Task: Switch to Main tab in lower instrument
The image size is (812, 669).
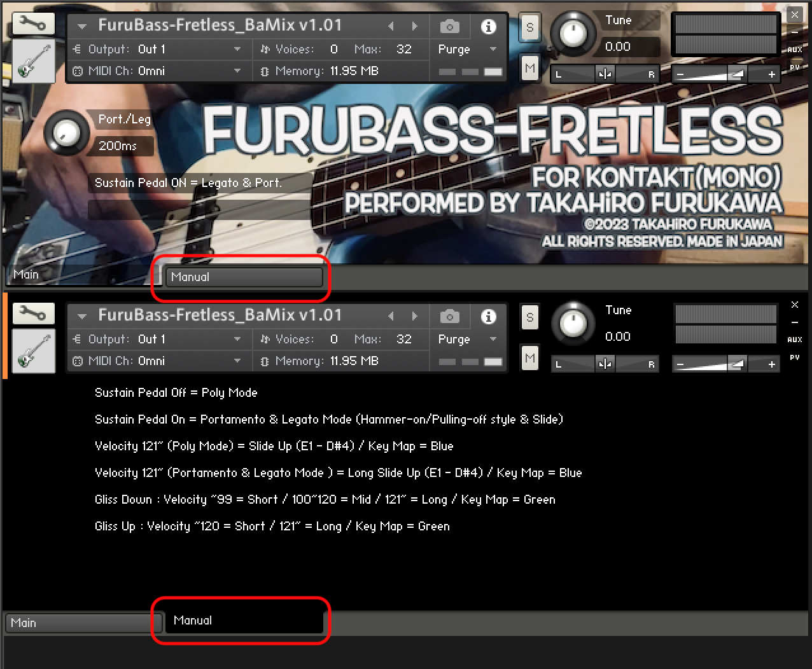Action: pyautogui.click(x=84, y=623)
